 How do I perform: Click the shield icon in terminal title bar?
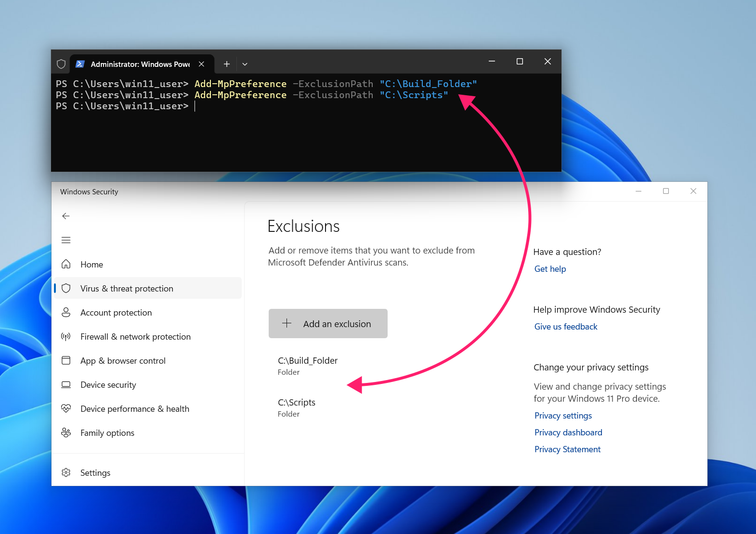point(61,64)
